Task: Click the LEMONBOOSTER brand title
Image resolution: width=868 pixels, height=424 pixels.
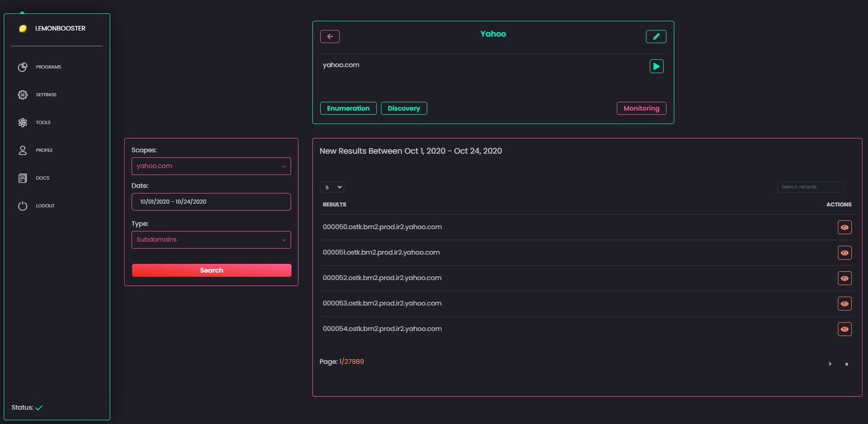Action: point(60,29)
